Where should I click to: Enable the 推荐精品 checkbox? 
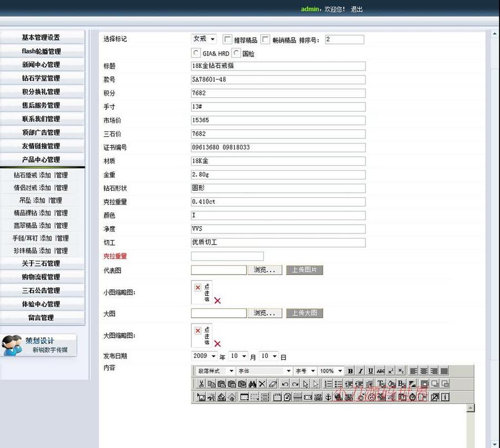tap(227, 39)
